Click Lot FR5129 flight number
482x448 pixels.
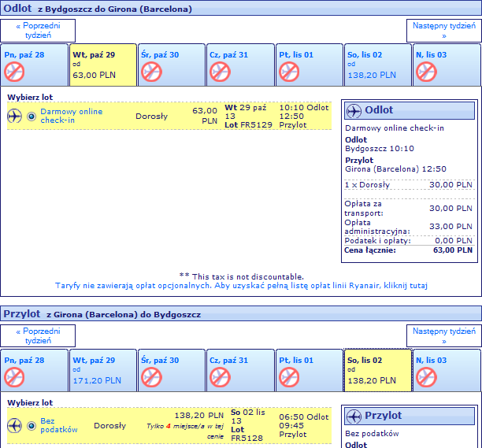point(248,125)
